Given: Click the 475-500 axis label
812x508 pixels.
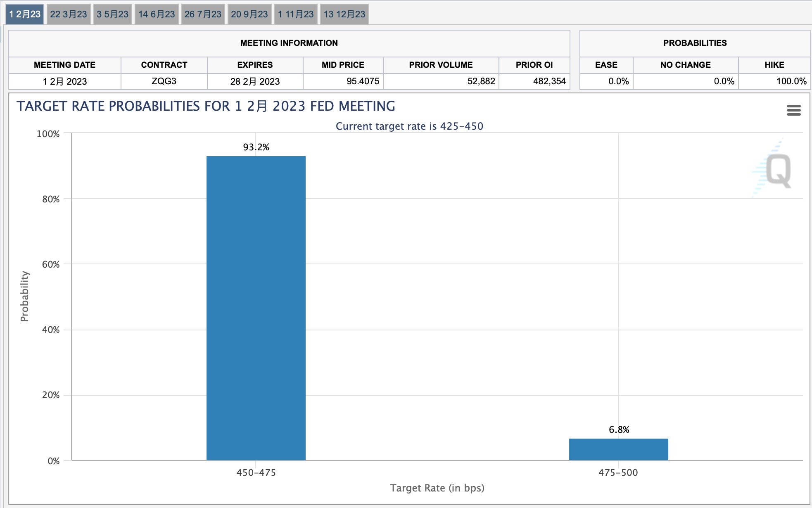Looking at the screenshot, I should (x=618, y=473).
